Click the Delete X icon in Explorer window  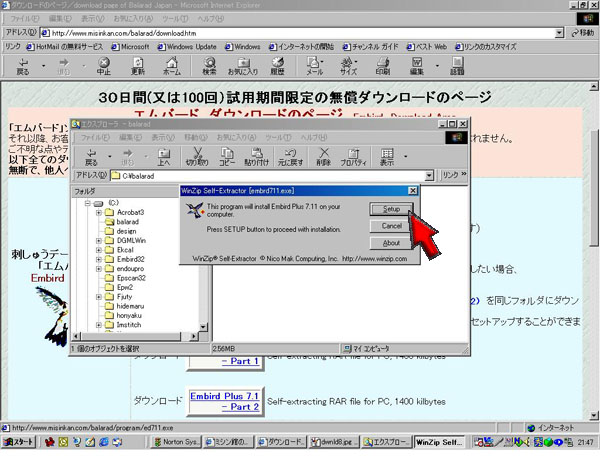coord(324,157)
